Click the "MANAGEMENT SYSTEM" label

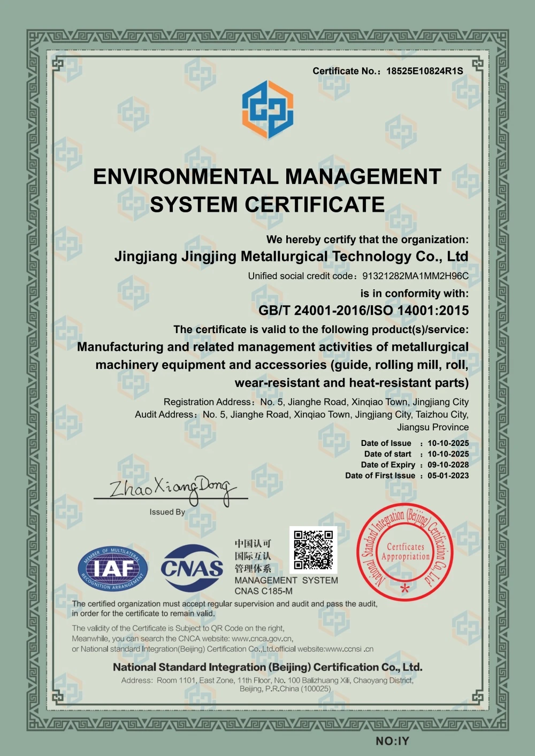coord(286,581)
